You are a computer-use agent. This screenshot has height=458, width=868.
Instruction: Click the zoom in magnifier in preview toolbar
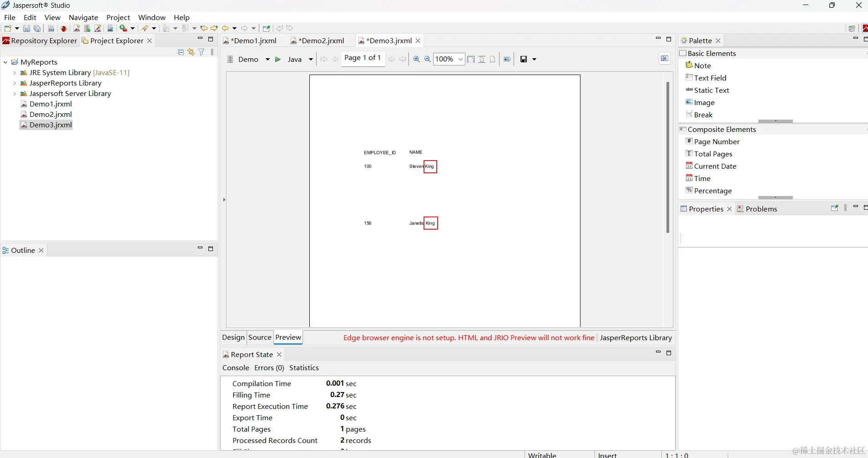point(416,59)
